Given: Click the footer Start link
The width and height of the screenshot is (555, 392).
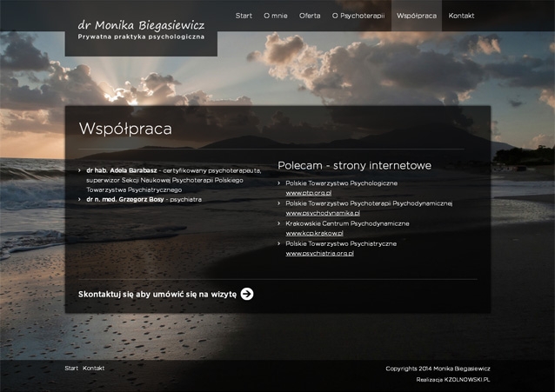Looking at the screenshot, I should pos(71,369).
